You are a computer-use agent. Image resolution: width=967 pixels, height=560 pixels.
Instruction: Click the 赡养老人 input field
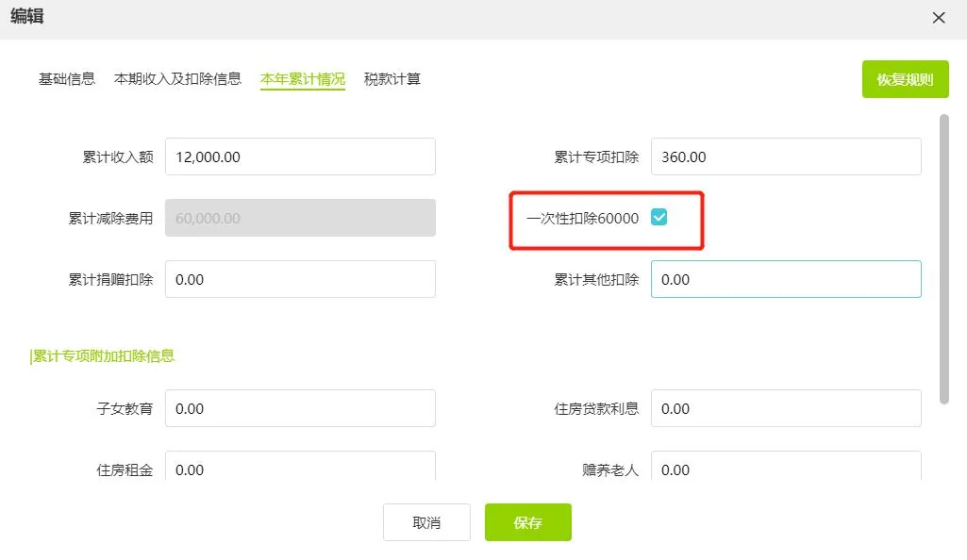tap(786, 466)
